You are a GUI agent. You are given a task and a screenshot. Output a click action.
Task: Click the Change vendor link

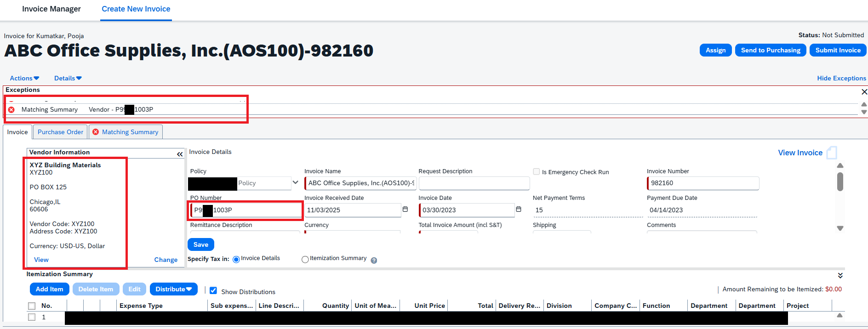pos(166,260)
